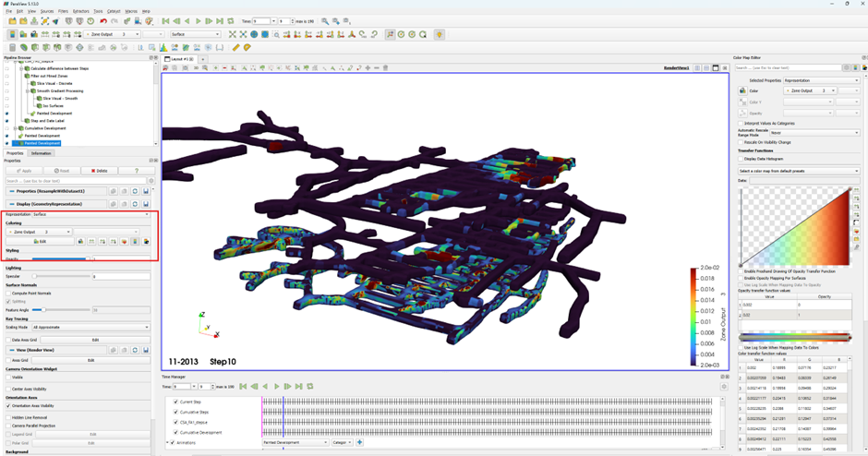Toggle the Loop animation icon in toolbar

tap(231, 21)
